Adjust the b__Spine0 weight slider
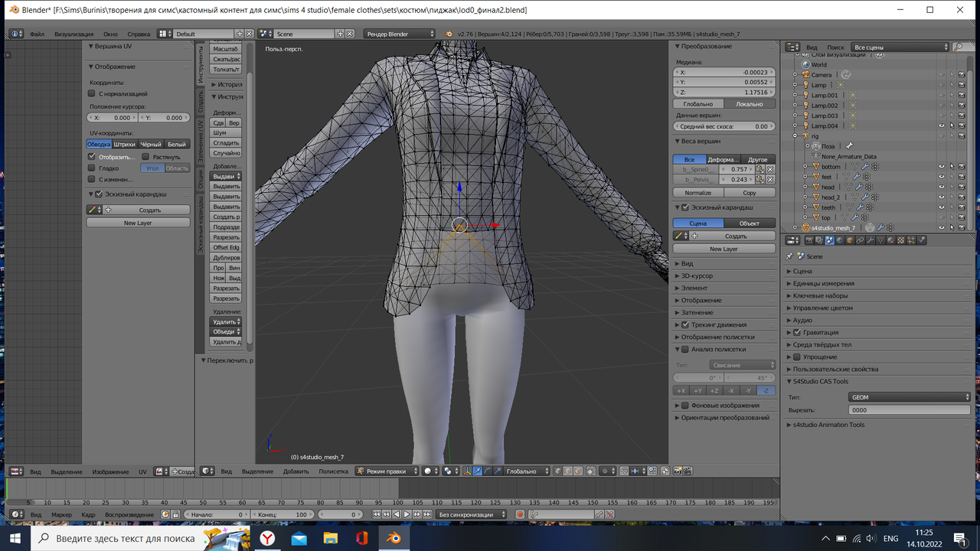 pos(737,169)
